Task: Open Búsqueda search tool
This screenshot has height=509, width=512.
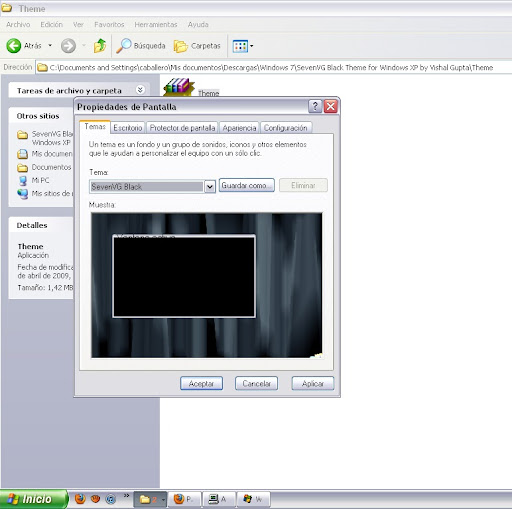Action: click(140, 46)
